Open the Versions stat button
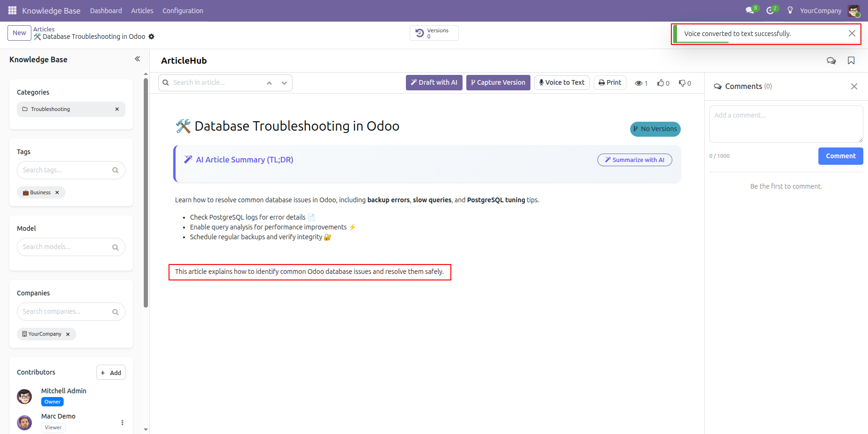This screenshot has width=868, height=434. [x=434, y=33]
